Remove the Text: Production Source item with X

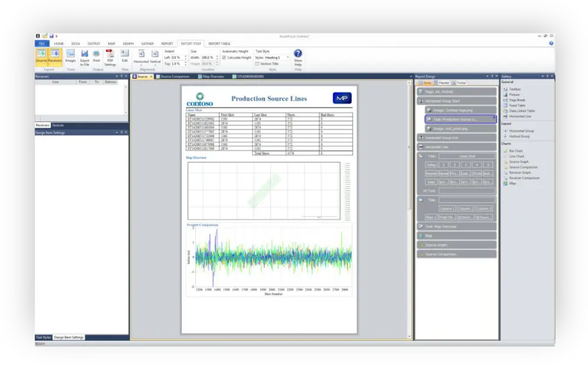(494, 118)
